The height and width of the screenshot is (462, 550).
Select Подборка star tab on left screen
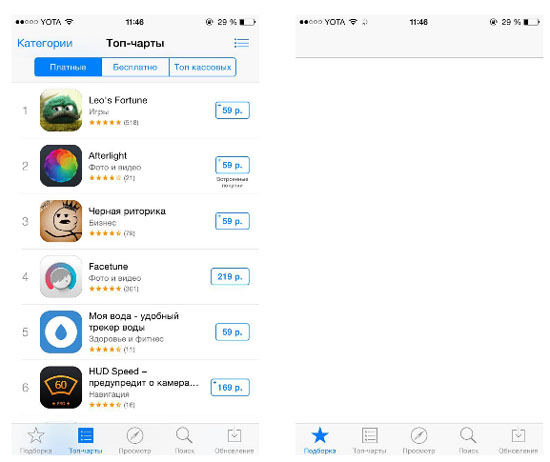36,440
